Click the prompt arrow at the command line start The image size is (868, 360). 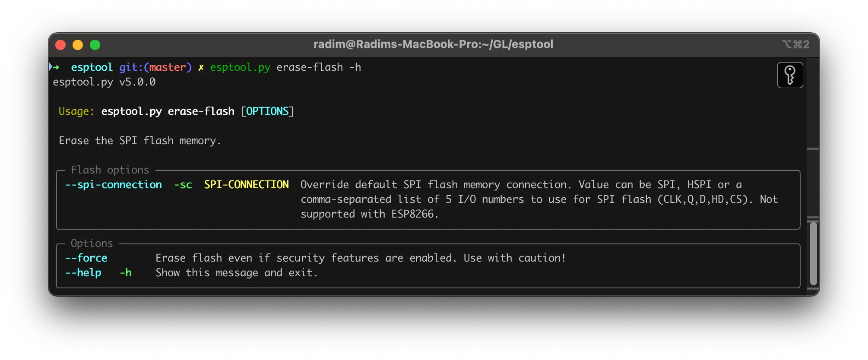click(x=54, y=67)
